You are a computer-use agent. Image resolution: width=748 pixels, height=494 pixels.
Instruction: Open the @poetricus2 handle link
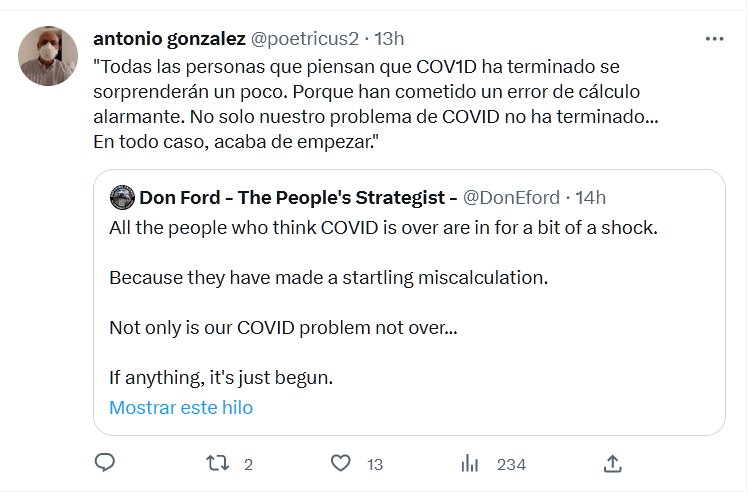[x=305, y=39]
